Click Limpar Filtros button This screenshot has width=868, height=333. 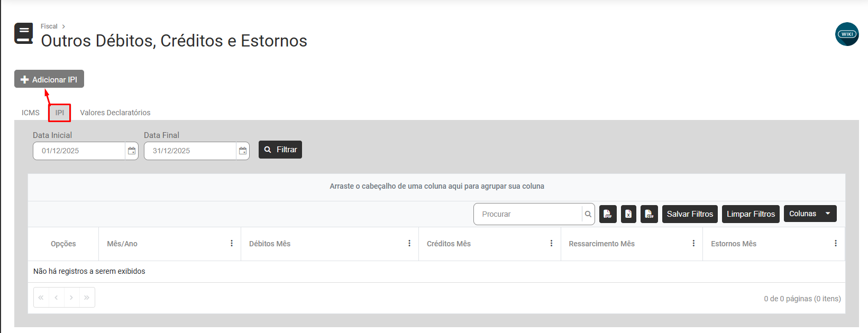(x=751, y=214)
